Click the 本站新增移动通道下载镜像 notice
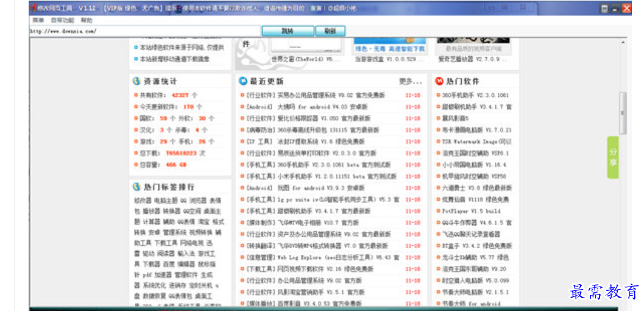 tap(174, 59)
